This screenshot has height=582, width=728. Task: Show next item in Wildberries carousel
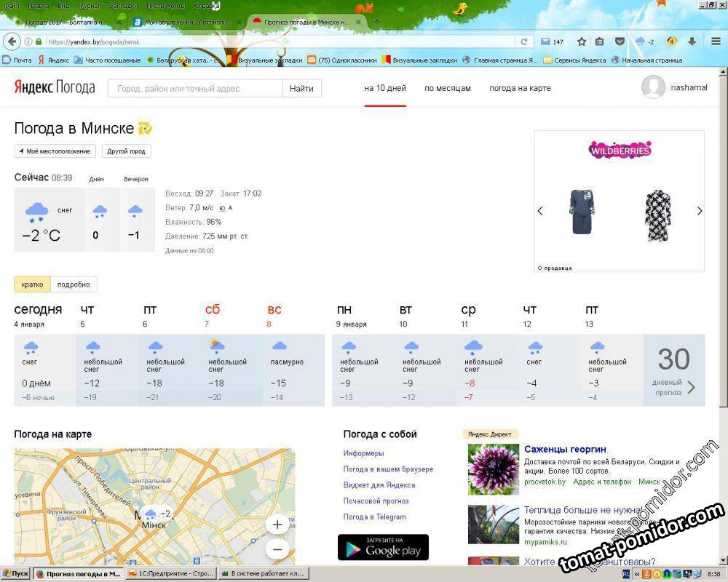pos(699,211)
